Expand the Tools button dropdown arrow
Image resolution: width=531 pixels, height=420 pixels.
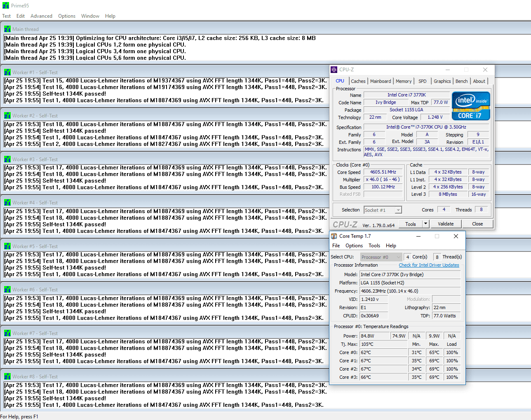coord(426,224)
